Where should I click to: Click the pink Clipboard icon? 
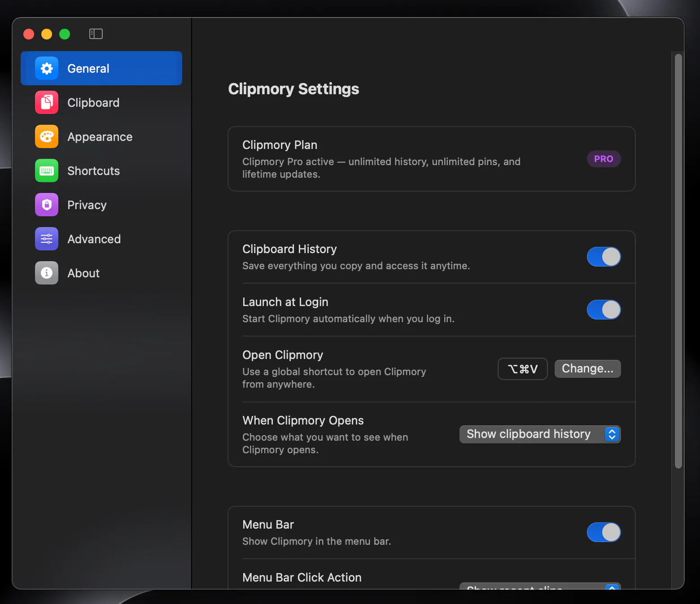click(47, 102)
